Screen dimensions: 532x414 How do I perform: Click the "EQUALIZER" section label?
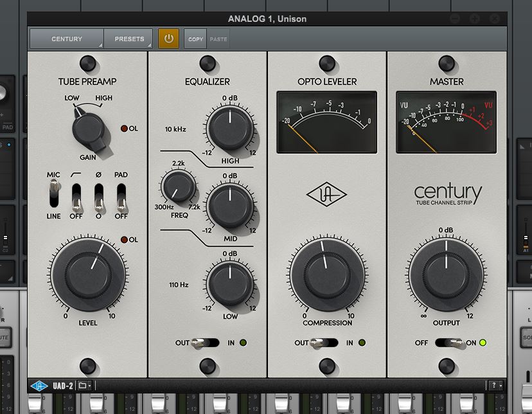coord(208,82)
